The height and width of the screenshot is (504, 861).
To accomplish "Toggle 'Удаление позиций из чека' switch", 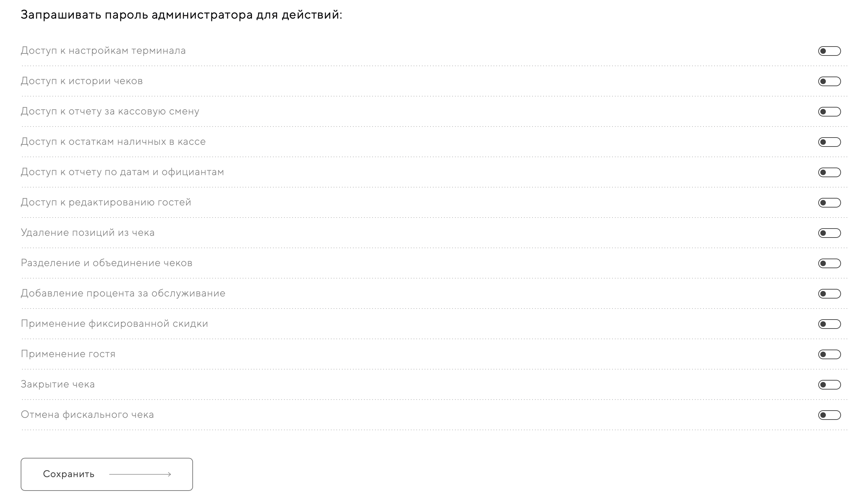I will click(x=829, y=233).
